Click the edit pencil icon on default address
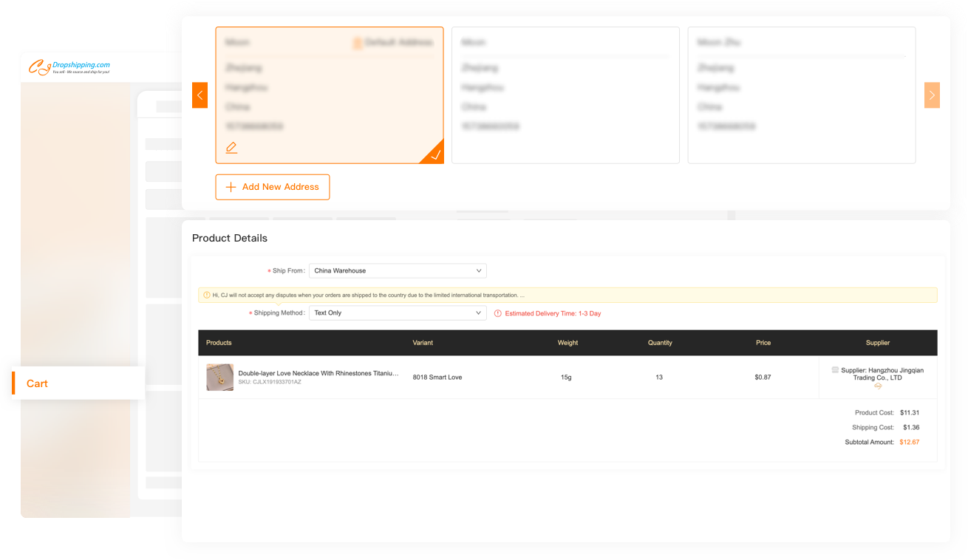 tap(231, 148)
